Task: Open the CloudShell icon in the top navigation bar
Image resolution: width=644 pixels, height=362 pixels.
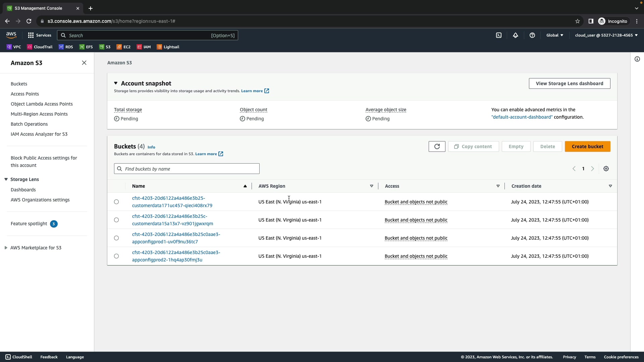Action: pyautogui.click(x=499, y=35)
